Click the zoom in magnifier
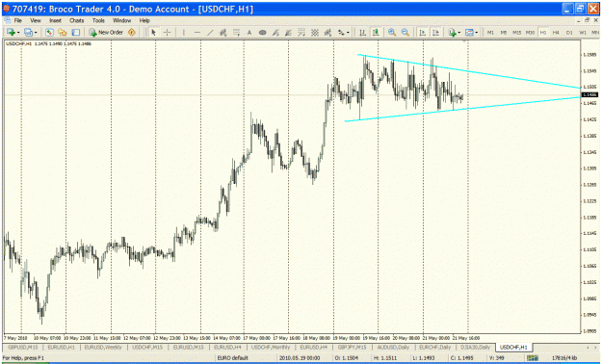Image resolution: width=602 pixels, height=364 pixels. pos(392,32)
